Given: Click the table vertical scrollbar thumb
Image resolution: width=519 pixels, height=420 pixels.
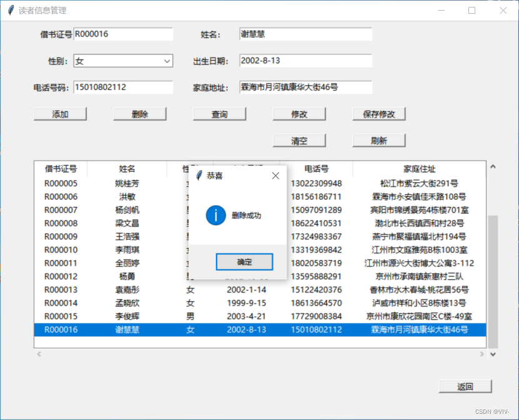Looking at the screenshot, I should coord(493,281).
